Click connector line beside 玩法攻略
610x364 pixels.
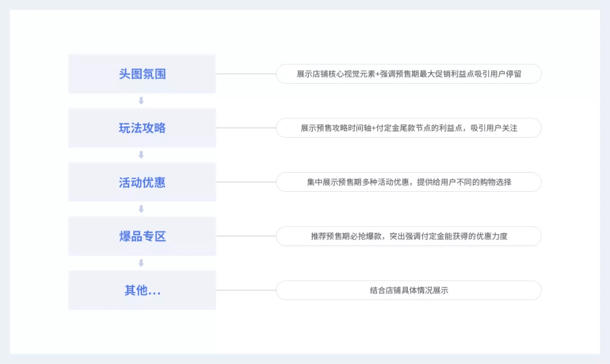[x=246, y=128]
